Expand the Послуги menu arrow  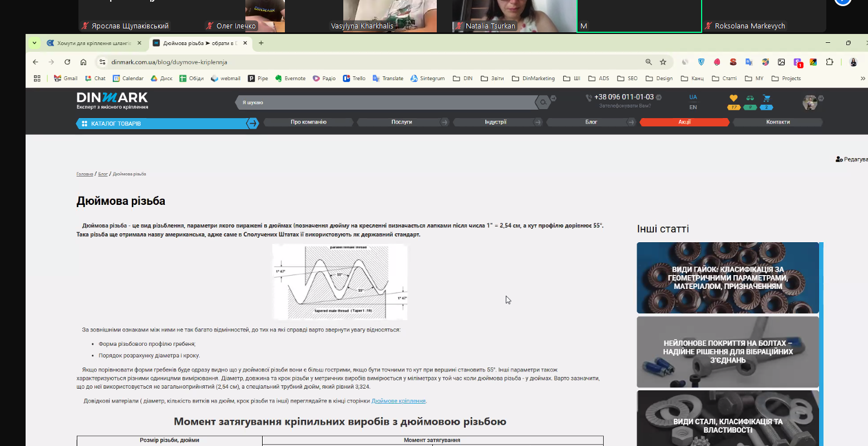pyautogui.click(x=445, y=122)
